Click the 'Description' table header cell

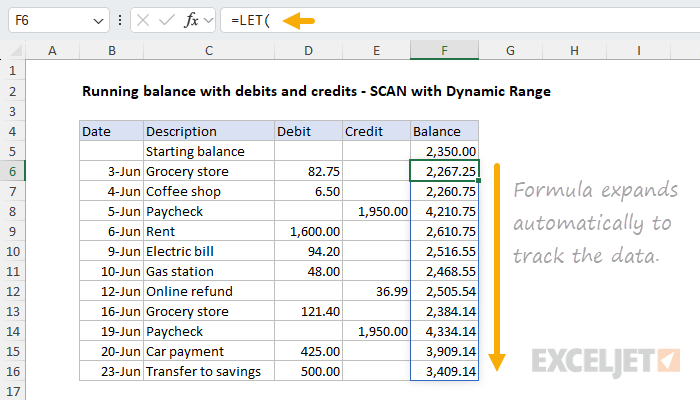(x=208, y=131)
